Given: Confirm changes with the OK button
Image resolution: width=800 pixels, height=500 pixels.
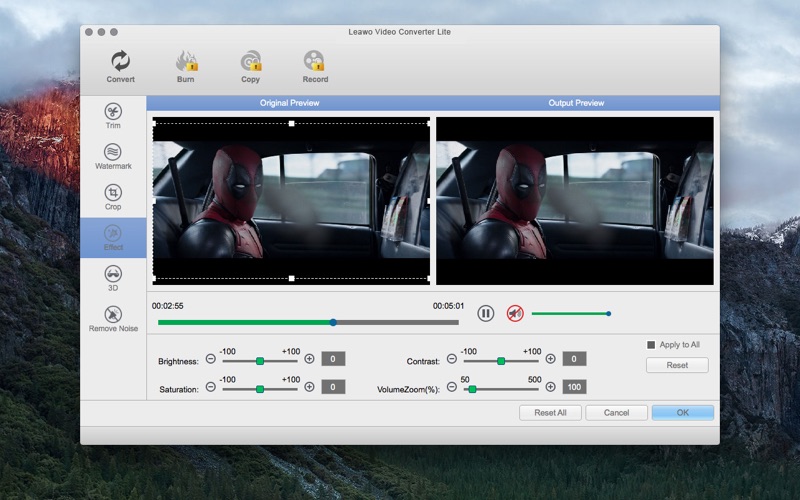Looking at the screenshot, I should point(683,413).
